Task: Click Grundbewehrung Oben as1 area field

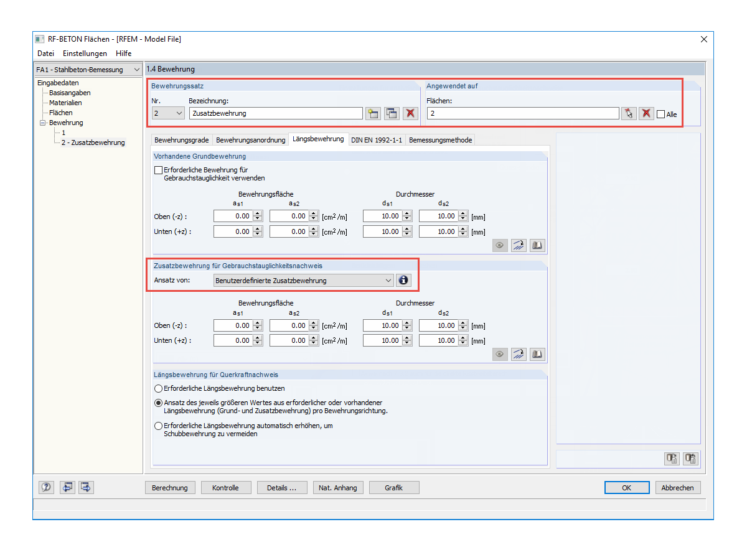Action: tap(232, 217)
